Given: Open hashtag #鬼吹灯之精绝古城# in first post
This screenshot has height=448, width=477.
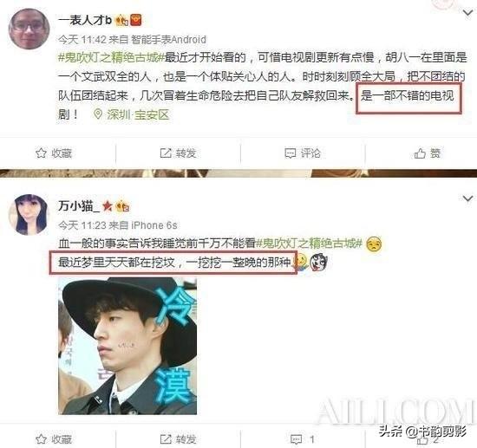Looking at the screenshot, I should pyautogui.click(x=111, y=57).
